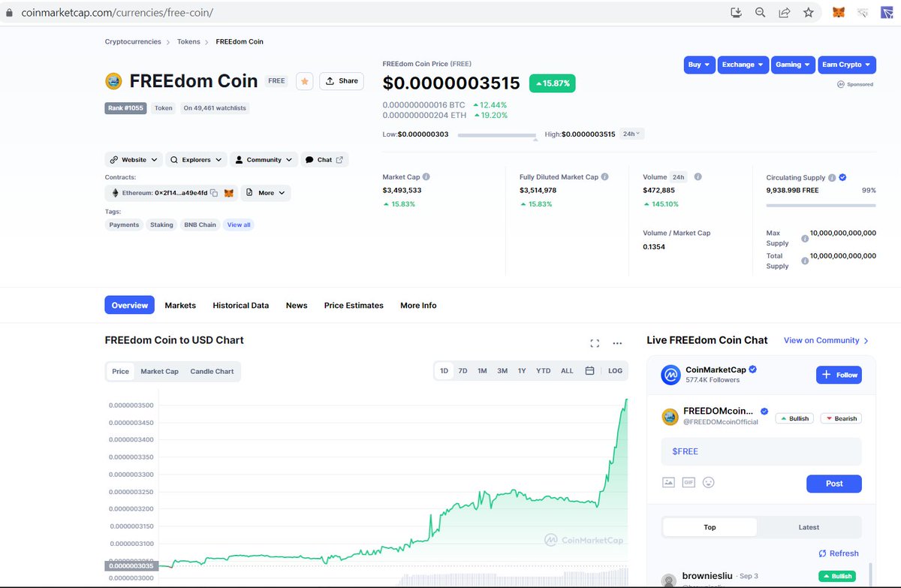The image size is (901, 588).
Task: Select the 1Y chart range
Action: (x=522, y=371)
